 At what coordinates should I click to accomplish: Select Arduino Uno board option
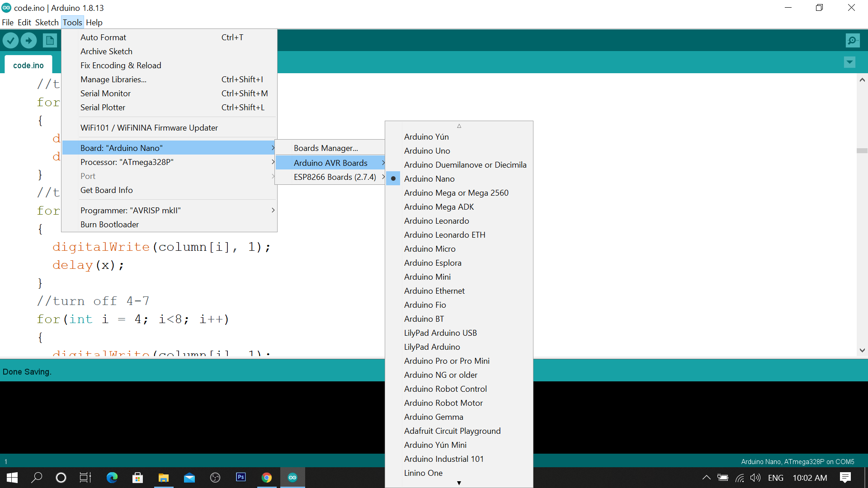tap(427, 150)
